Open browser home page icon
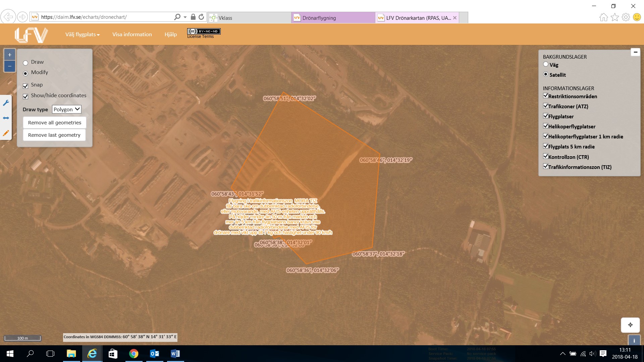 point(603,17)
